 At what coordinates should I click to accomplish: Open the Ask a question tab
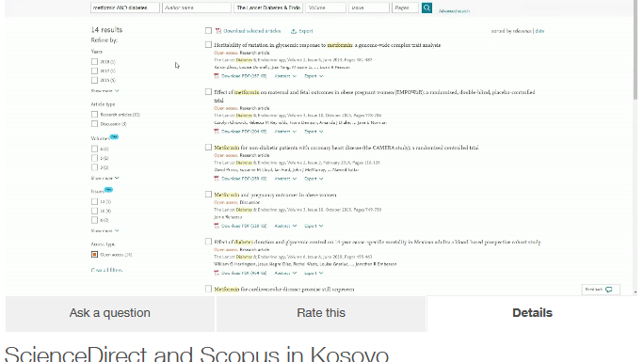pyautogui.click(x=109, y=314)
